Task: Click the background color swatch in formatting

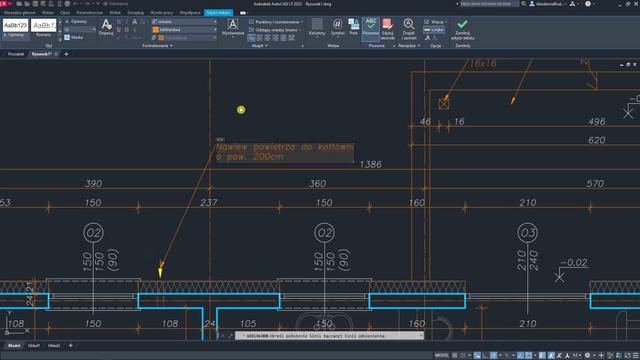Action: pos(161,38)
